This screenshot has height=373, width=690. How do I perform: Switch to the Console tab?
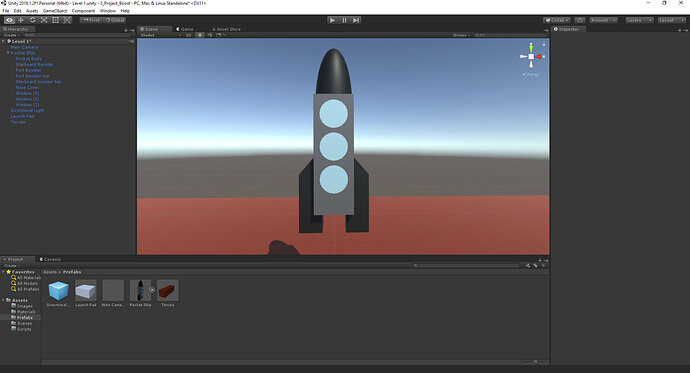pyautogui.click(x=50, y=260)
